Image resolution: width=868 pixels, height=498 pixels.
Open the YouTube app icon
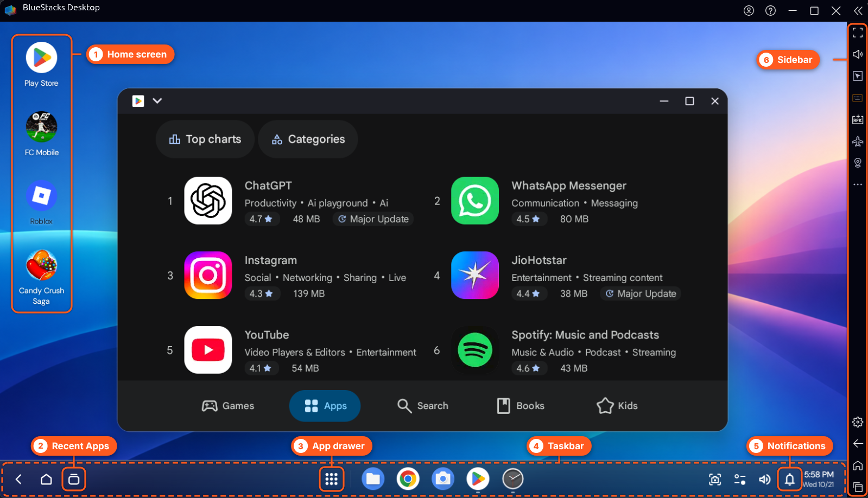tap(208, 350)
